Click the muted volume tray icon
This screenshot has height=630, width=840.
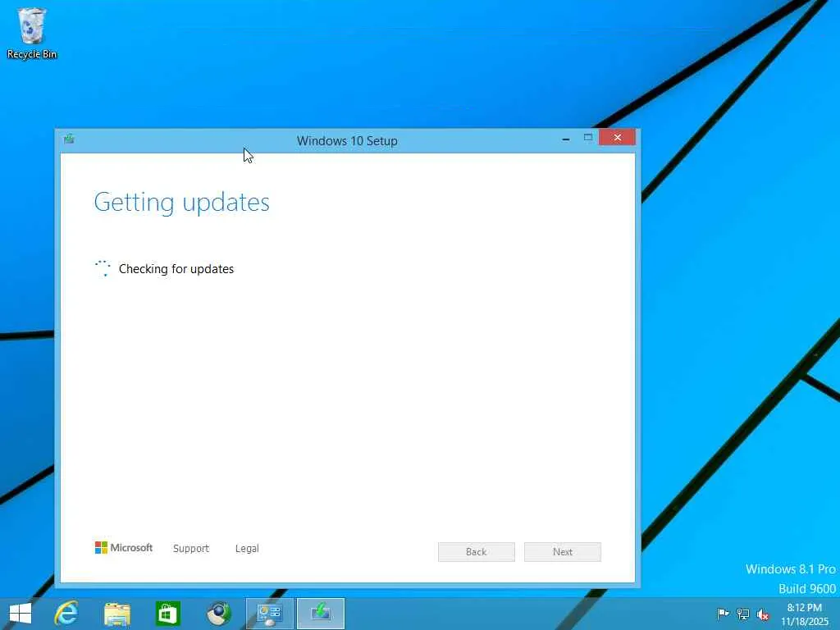(763, 614)
